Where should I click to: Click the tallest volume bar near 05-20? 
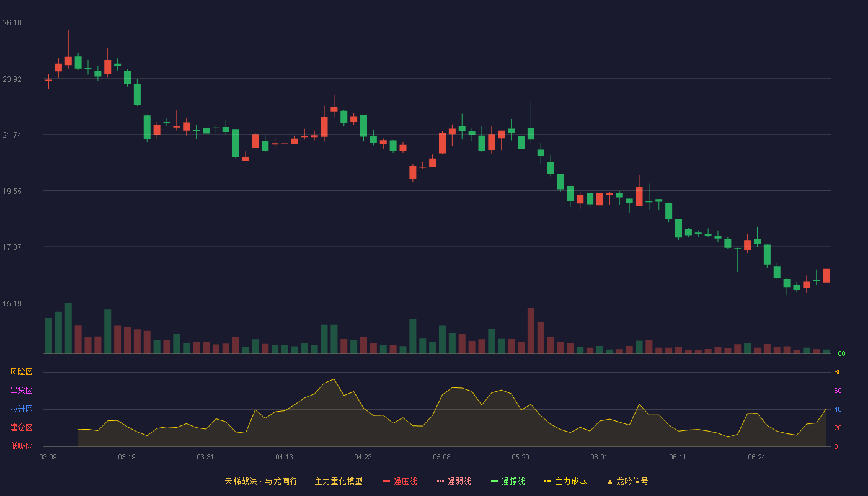tap(531, 330)
